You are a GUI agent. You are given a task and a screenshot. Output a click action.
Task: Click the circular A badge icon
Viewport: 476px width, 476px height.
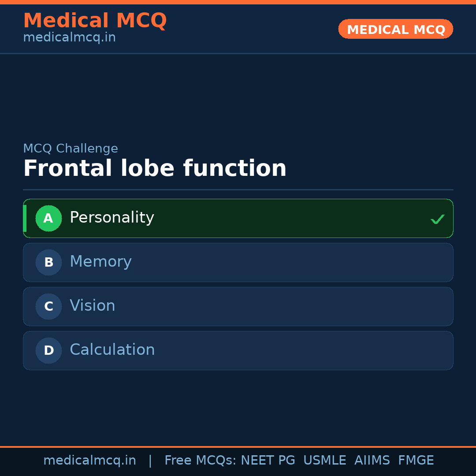point(48,218)
